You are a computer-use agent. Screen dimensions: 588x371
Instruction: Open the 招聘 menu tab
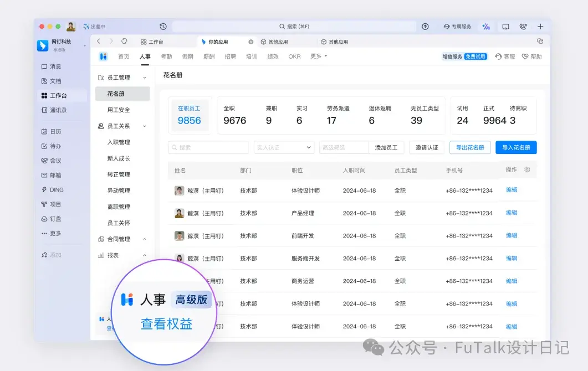click(x=230, y=56)
